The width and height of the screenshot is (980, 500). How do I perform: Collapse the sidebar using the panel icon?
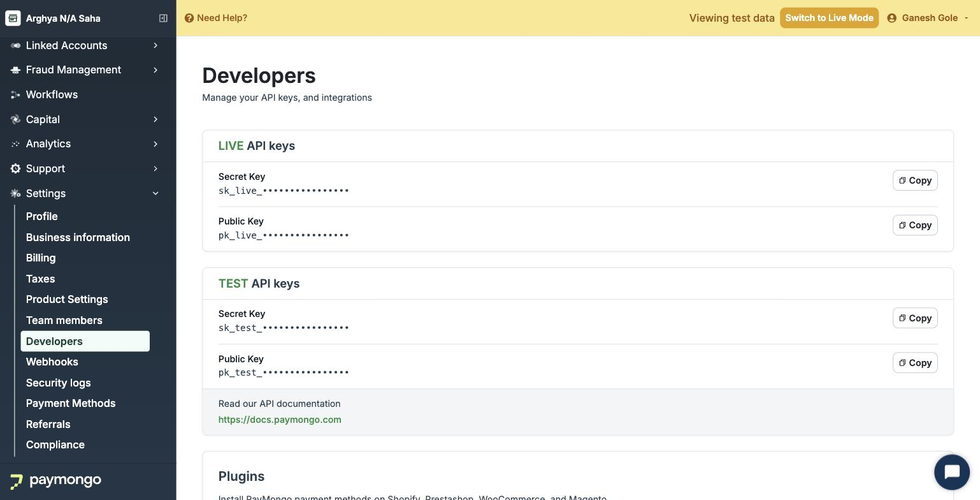163,18
